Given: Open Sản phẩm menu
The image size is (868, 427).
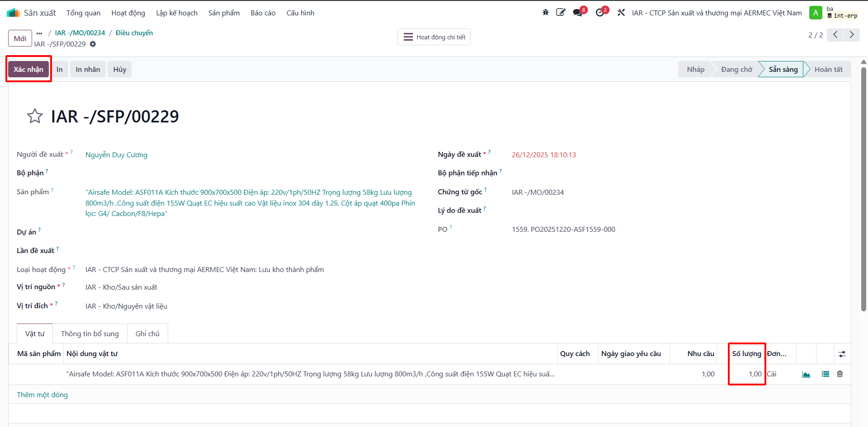Looking at the screenshot, I should 224,13.
